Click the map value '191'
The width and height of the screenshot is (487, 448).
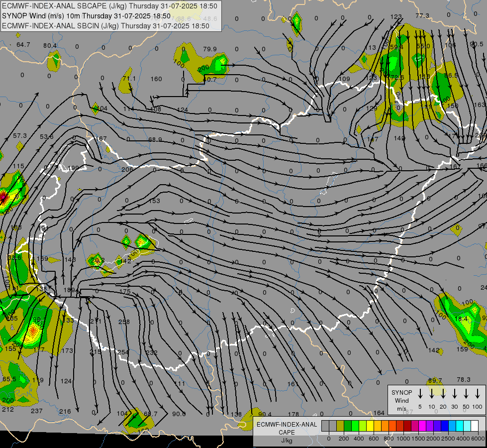point(43,228)
